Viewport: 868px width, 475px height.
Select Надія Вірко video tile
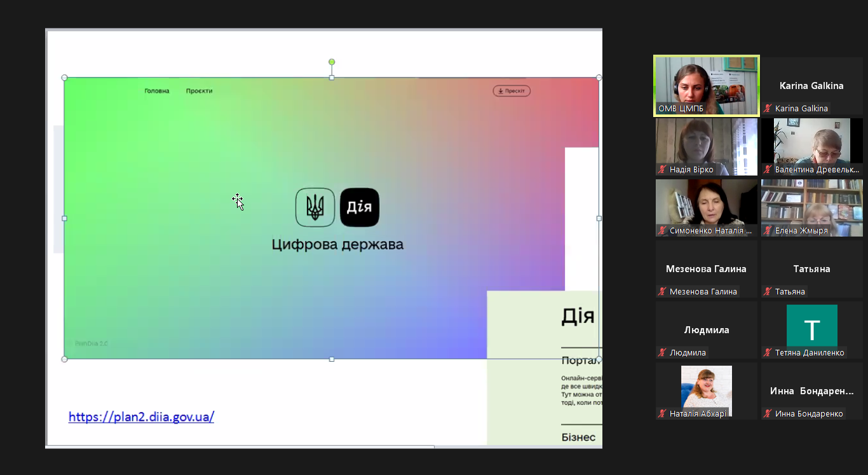coord(707,147)
